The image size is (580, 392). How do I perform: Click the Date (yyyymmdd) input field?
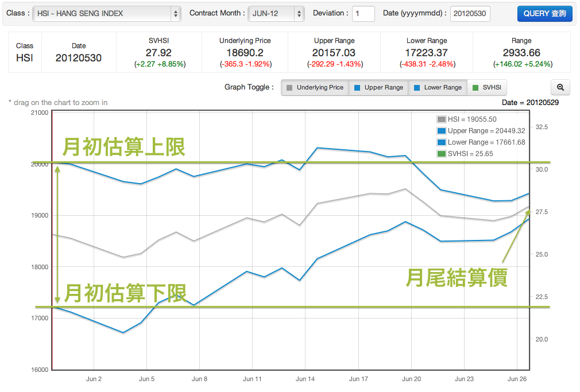point(470,14)
